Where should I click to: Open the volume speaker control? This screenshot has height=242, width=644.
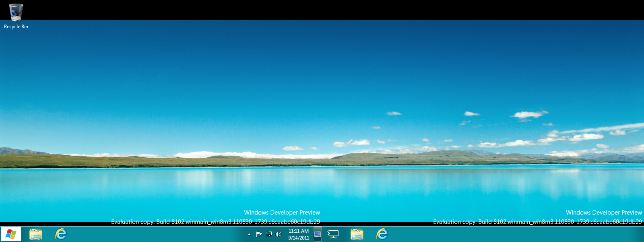(278, 234)
